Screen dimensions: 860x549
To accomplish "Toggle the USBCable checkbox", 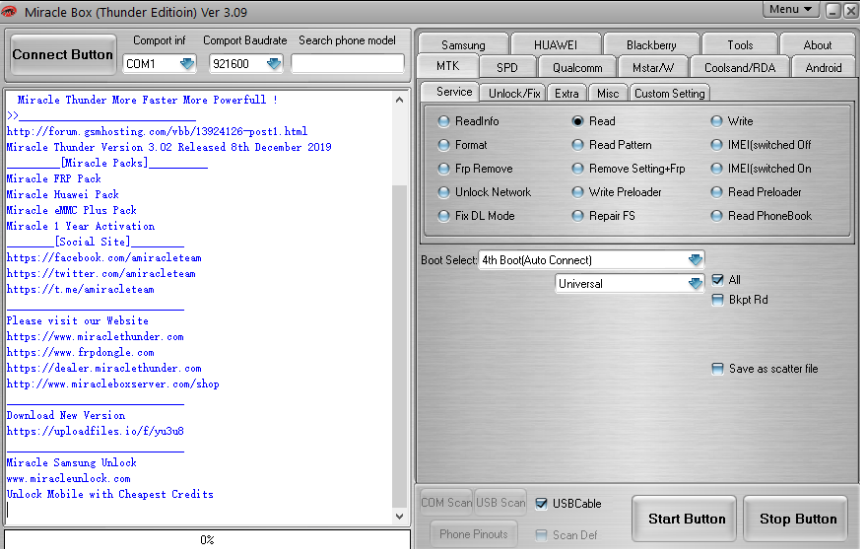I will 541,503.
